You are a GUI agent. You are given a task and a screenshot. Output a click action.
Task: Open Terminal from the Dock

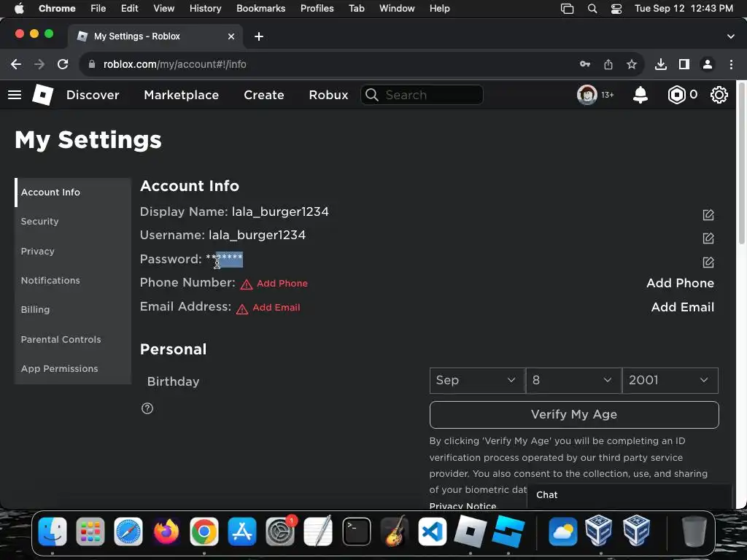(356, 532)
